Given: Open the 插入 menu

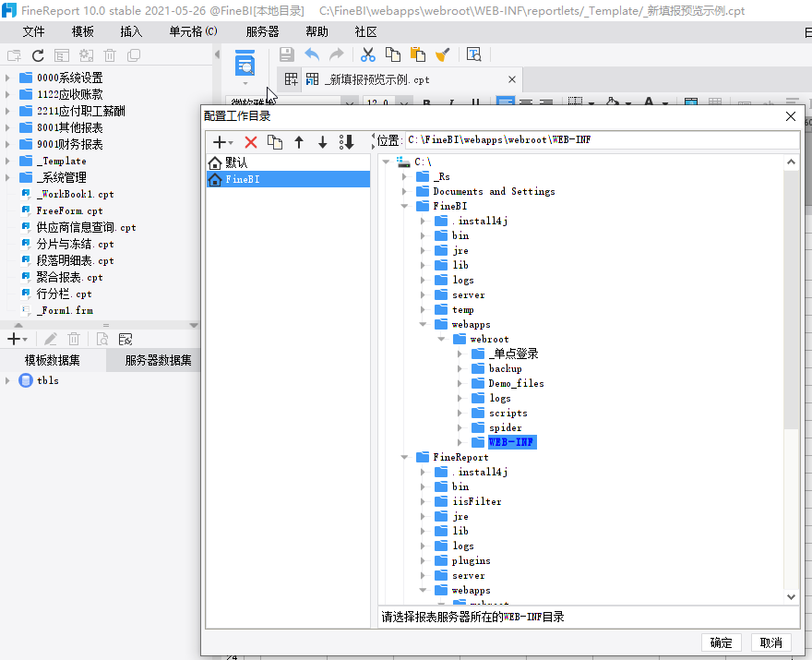Looking at the screenshot, I should (131, 31).
